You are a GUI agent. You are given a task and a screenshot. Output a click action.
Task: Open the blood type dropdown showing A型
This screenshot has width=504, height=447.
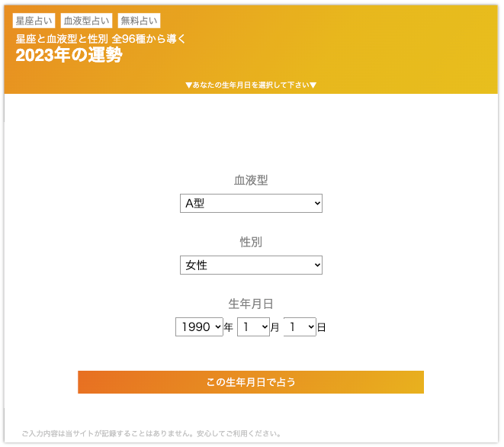(251, 204)
